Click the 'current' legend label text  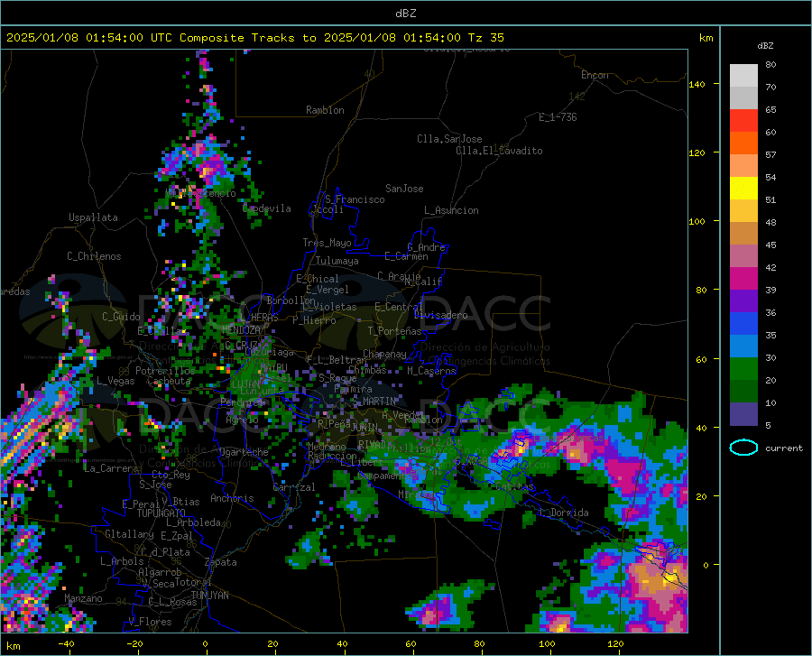pos(784,448)
